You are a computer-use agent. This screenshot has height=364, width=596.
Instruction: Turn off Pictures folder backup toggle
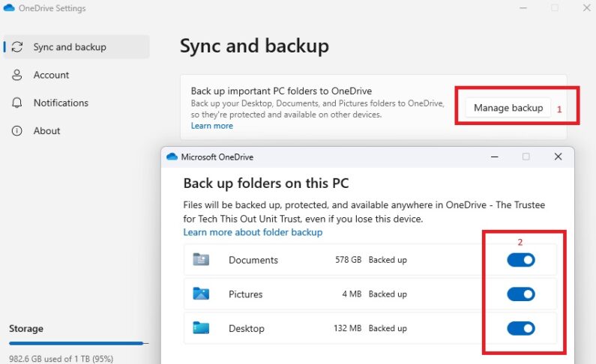(521, 294)
